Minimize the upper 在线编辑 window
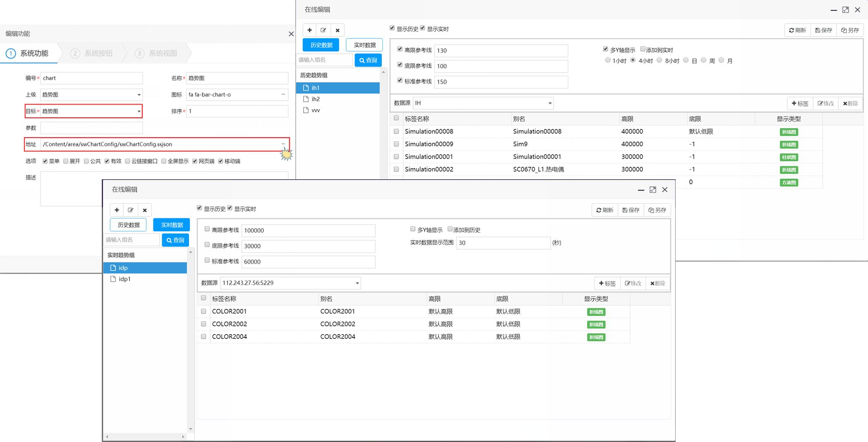 pyautogui.click(x=834, y=10)
